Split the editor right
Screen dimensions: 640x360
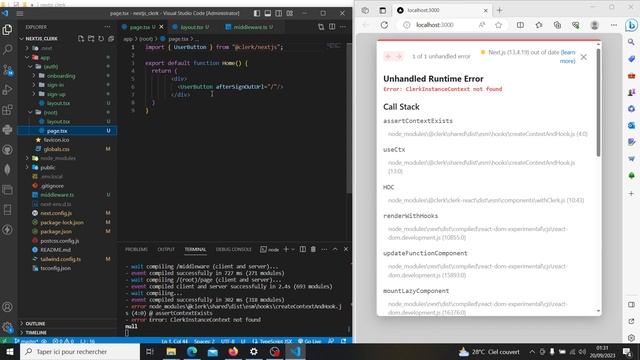coord(332,27)
